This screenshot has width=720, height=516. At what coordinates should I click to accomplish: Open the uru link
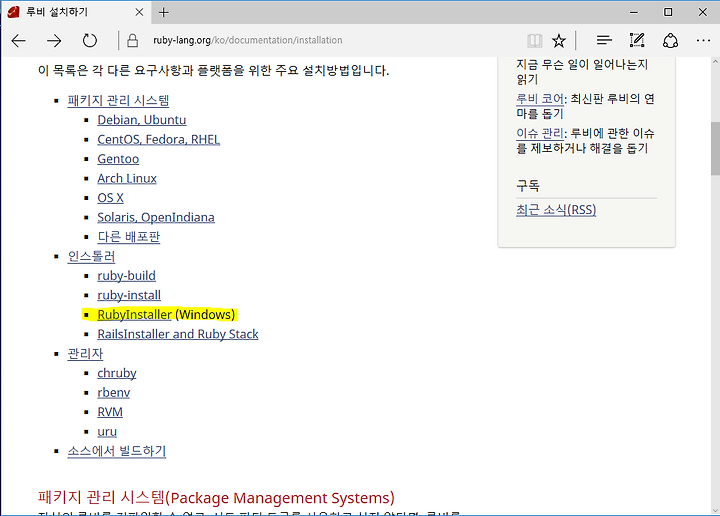(x=107, y=432)
